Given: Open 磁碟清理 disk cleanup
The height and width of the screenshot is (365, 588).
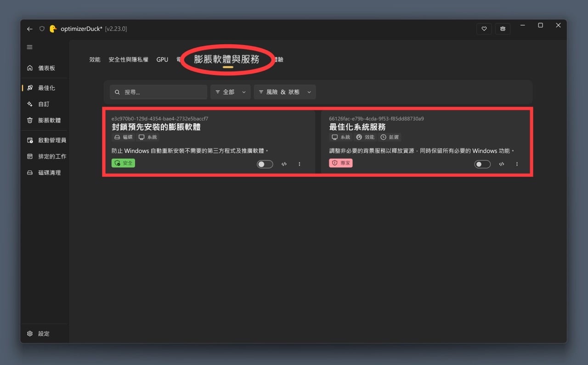Looking at the screenshot, I should click(45, 173).
